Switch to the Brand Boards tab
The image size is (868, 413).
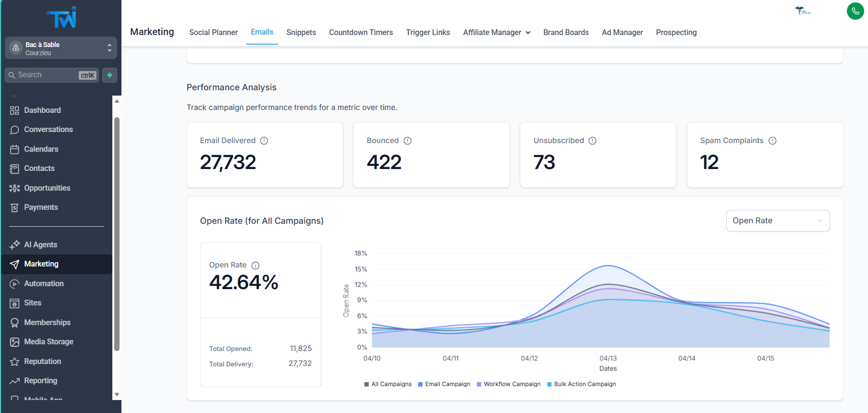point(566,32)
